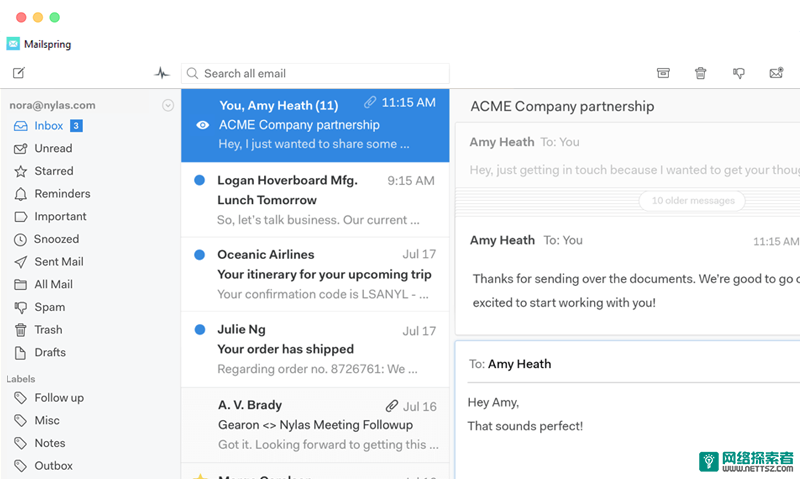
Task: Select the ACME Company partnership thread
Action: [x=315, y=125]
